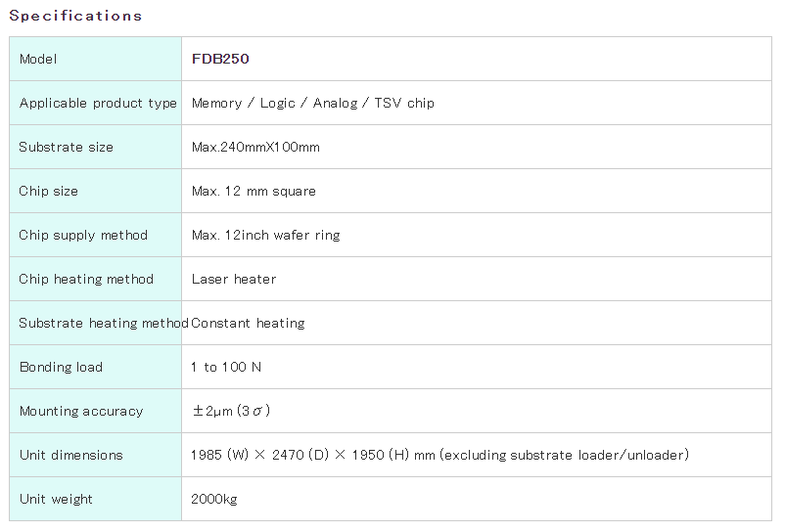
Task: Select the FDB250 model value
Action: (x=220, y=59)
